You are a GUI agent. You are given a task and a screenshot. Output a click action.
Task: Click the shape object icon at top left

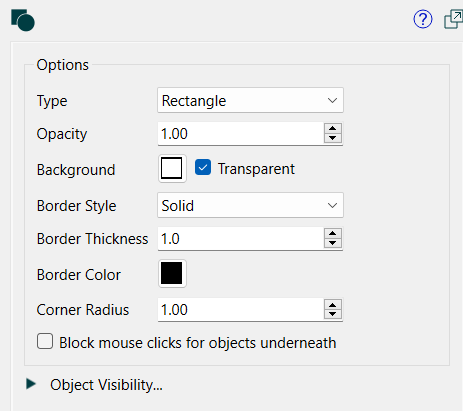23,20
